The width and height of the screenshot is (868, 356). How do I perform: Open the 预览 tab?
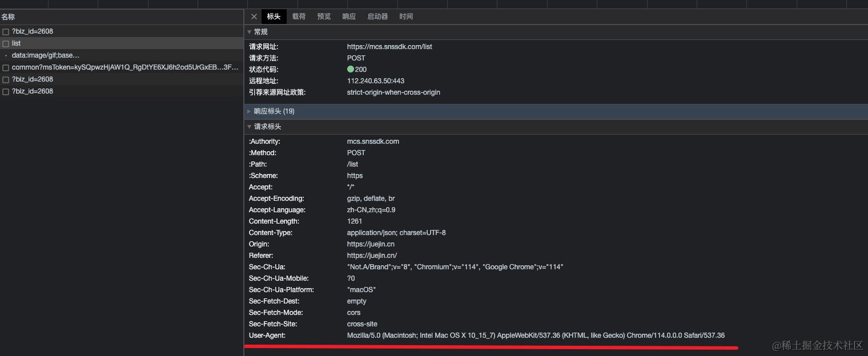324,17
